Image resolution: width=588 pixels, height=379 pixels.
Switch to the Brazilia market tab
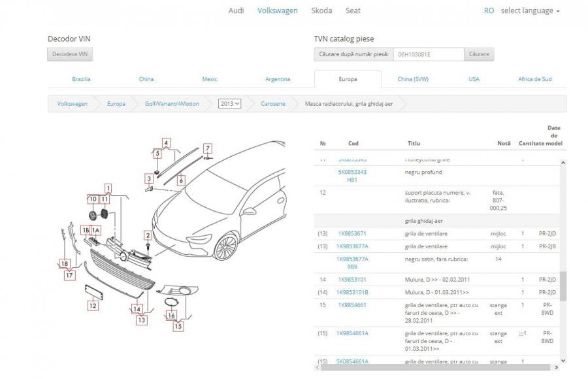[x=81, y=79]
